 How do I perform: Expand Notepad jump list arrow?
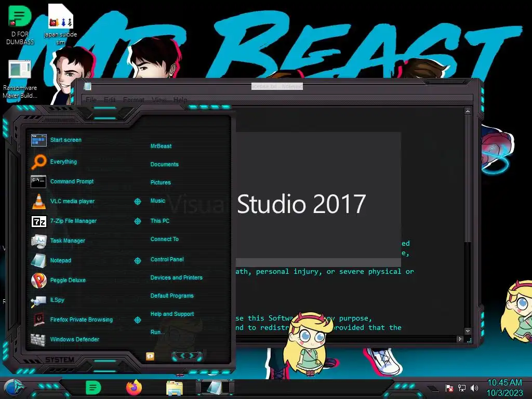point(137,261)
